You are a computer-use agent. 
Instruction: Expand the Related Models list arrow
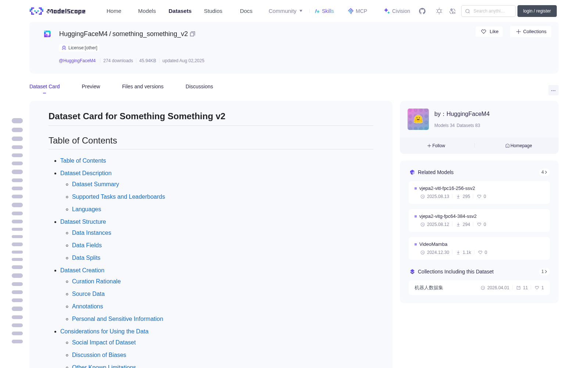544,172
